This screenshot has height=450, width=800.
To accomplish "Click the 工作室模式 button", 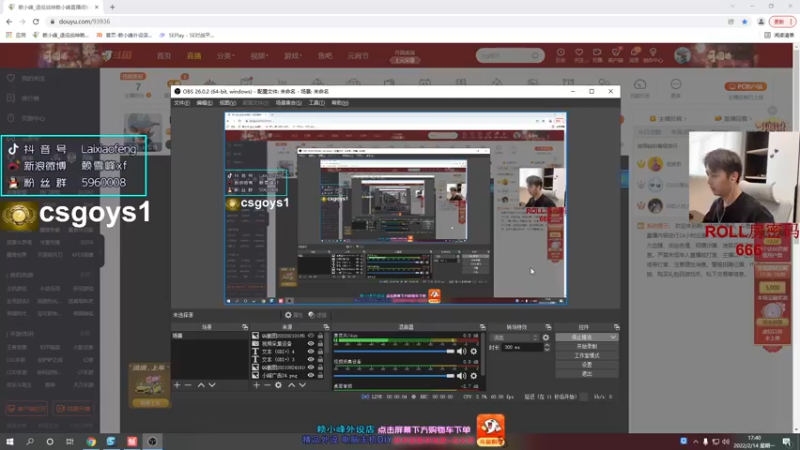I will pyautogui.click(x=587, y=356).
